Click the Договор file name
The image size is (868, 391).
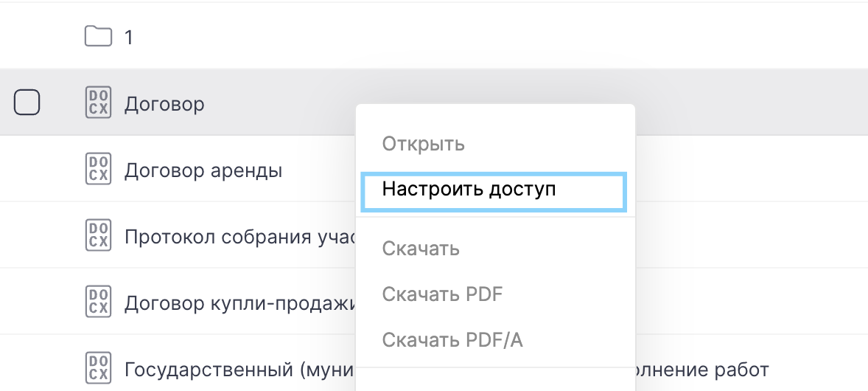coord(164,104)
